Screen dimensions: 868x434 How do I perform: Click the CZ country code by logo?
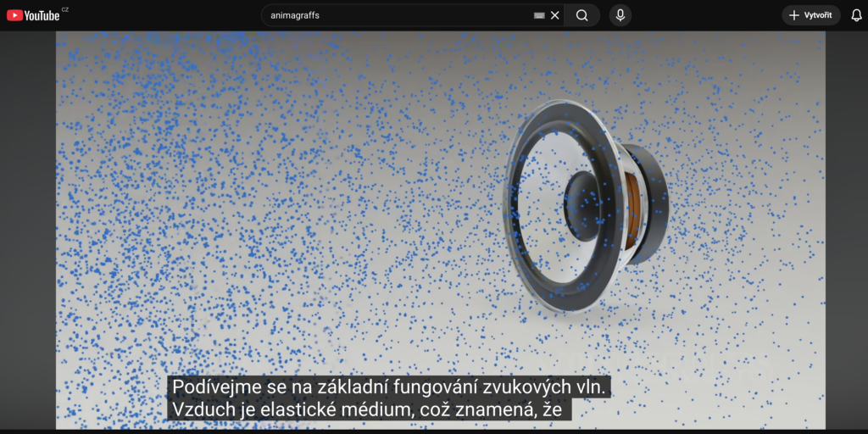(65, 9)
